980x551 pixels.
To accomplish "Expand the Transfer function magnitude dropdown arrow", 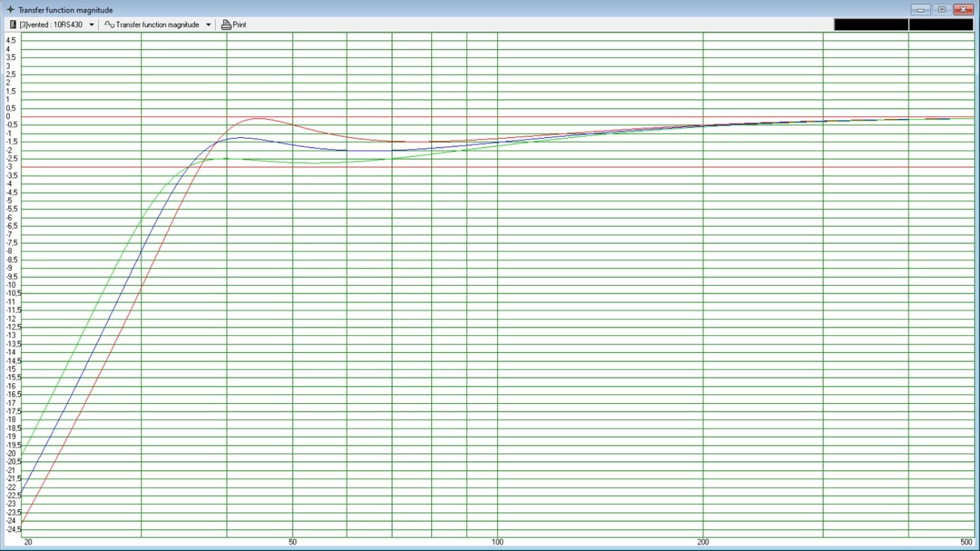I will pyautogui.click(x=208, y=25).
